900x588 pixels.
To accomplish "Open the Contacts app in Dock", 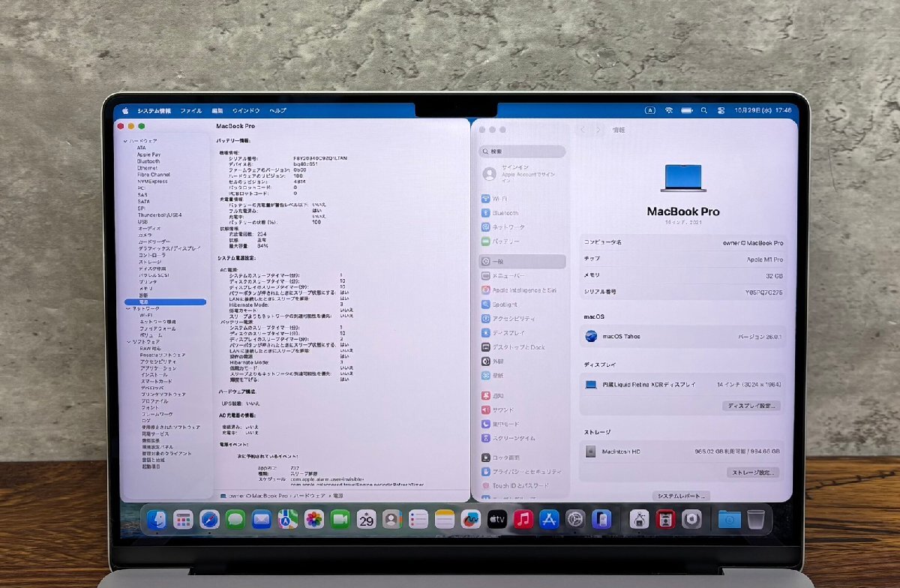I will click(x=392, y=520).
